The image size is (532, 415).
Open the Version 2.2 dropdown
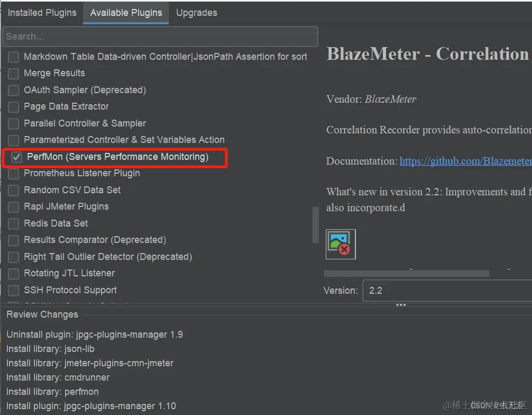click(447, 291)
